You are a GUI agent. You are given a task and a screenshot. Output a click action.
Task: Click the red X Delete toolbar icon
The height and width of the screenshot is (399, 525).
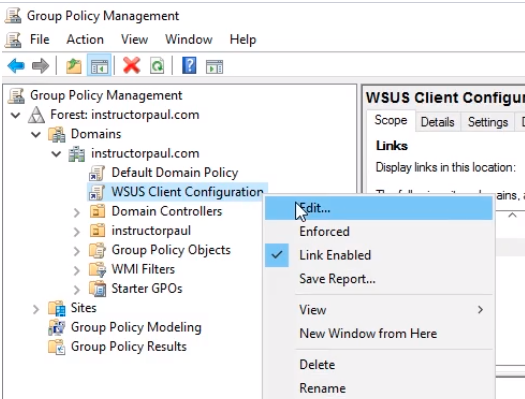pos(131,65)
